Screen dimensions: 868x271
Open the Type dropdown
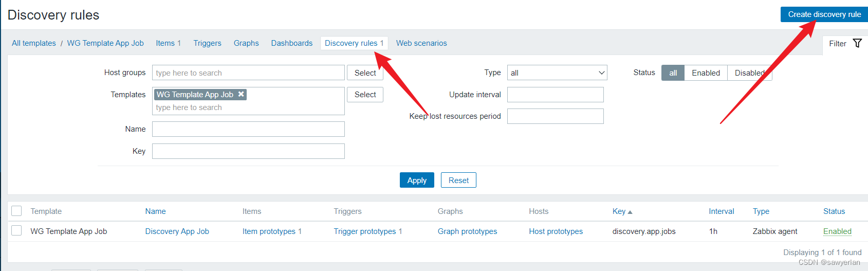tap(557, 73)
